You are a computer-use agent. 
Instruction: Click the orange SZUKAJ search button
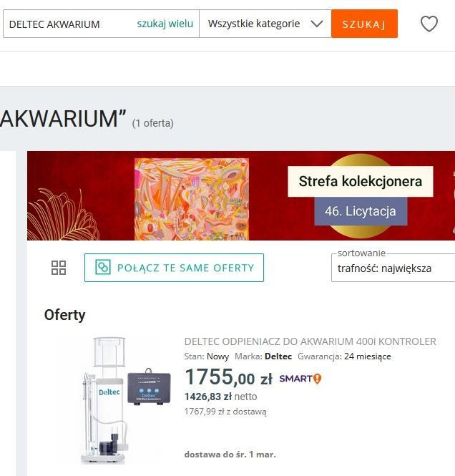click(364, 24)
